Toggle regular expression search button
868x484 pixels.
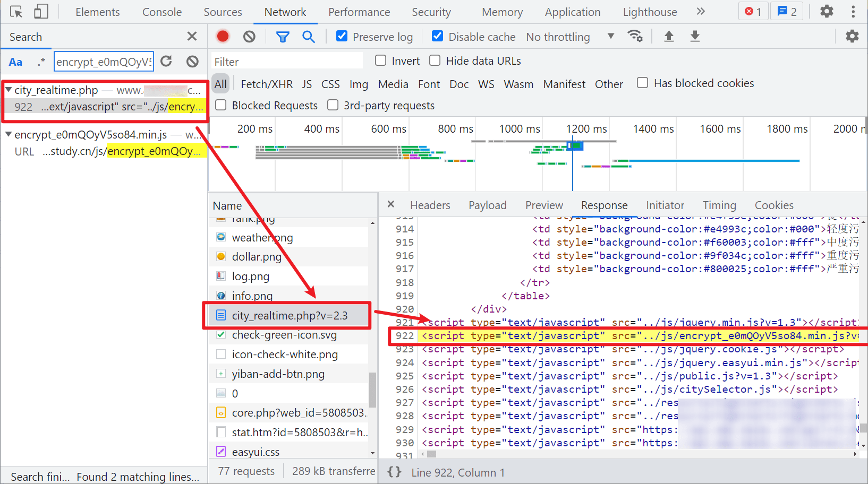pyautogui.click(x=41, y=62)
